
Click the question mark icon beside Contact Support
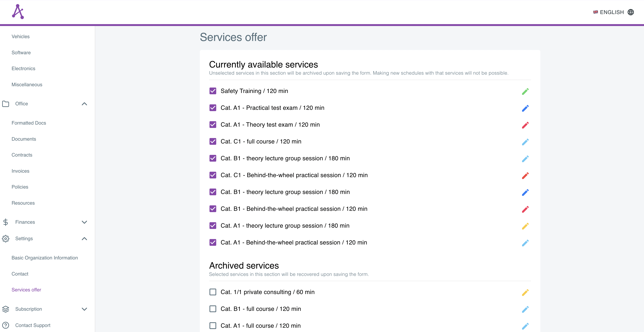pyautogui.click(x=6, y=325)
